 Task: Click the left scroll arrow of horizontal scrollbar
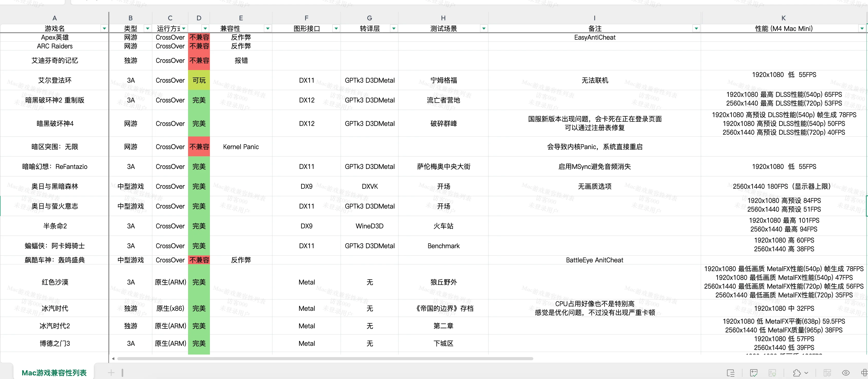113,358
